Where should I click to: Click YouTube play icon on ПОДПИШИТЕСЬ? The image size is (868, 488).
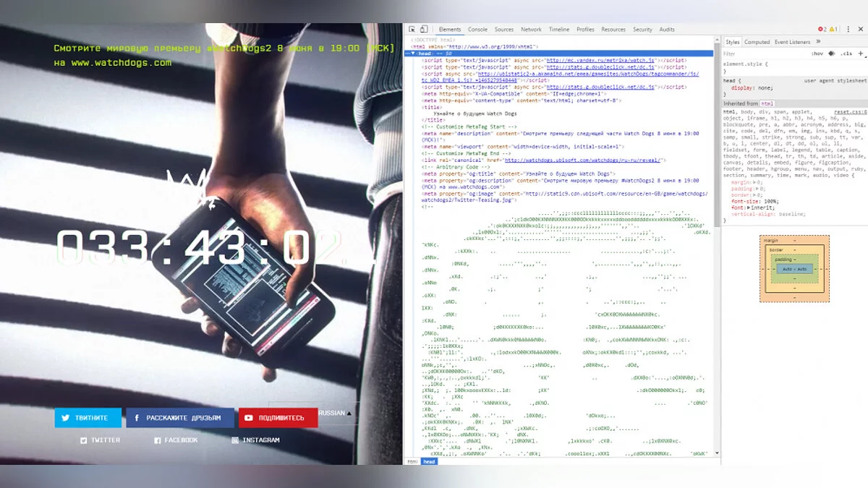[x=249, y=418]
